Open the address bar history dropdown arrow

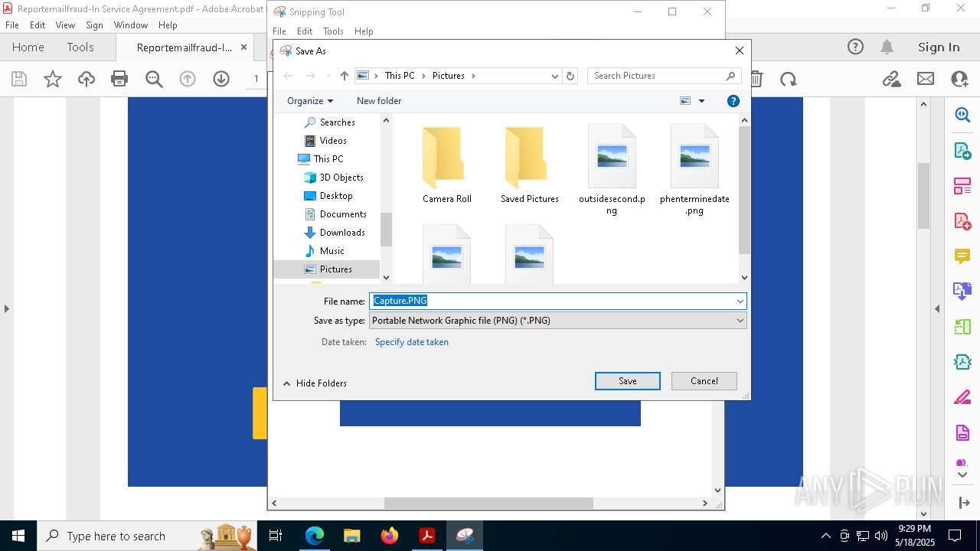(x=554, y=76)
